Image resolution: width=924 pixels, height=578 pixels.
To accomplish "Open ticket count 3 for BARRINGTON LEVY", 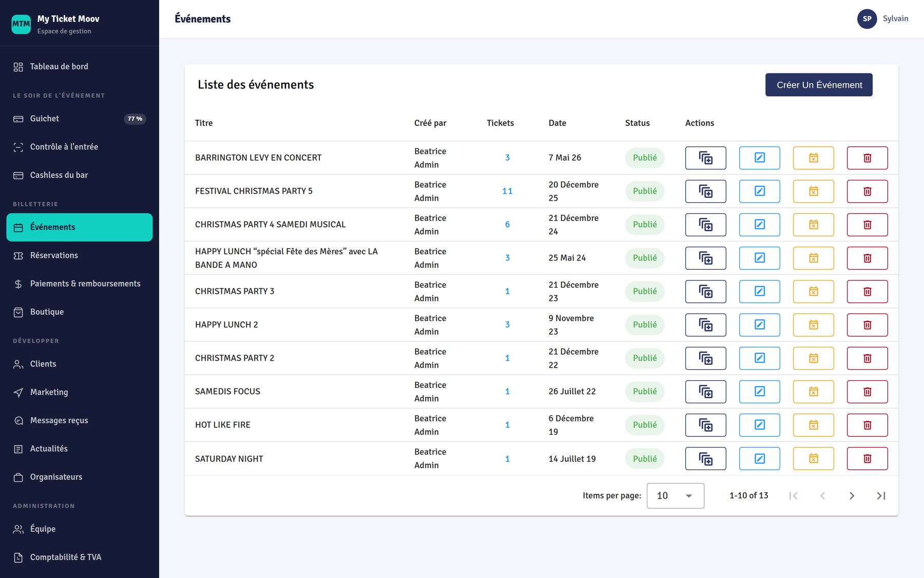I will click(x=507, y=158).
